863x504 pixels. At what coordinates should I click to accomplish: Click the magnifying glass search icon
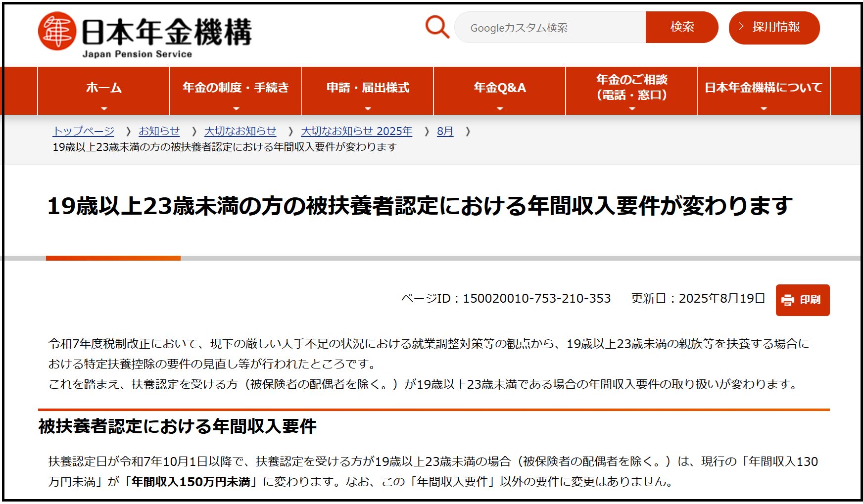pyautogui.click(x=437, y=27)
